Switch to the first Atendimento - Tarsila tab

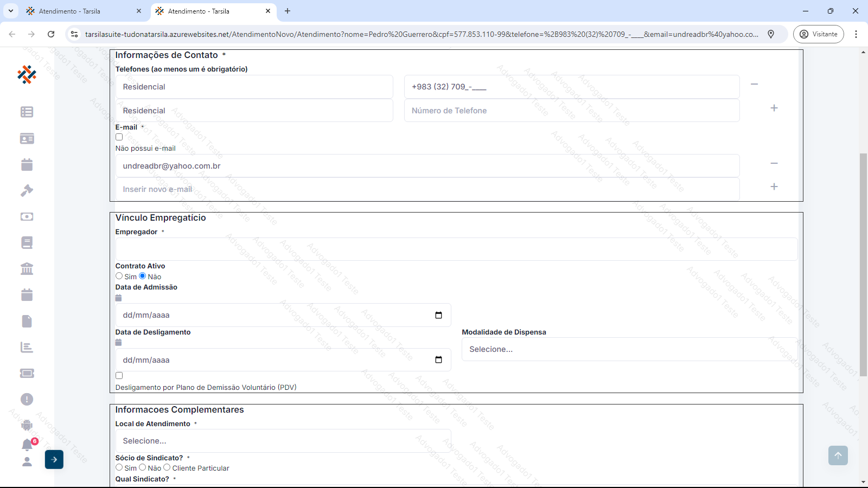click(81, 11)
